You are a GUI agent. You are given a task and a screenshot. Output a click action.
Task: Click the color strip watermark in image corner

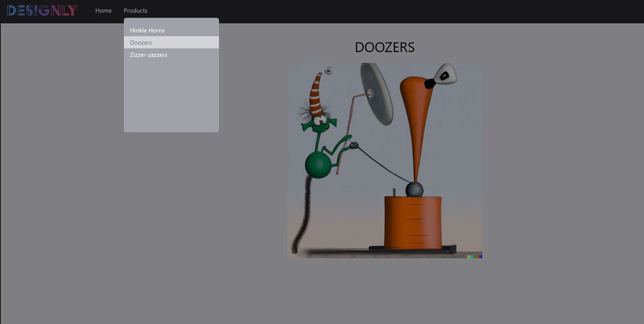[x=474, y=256]
